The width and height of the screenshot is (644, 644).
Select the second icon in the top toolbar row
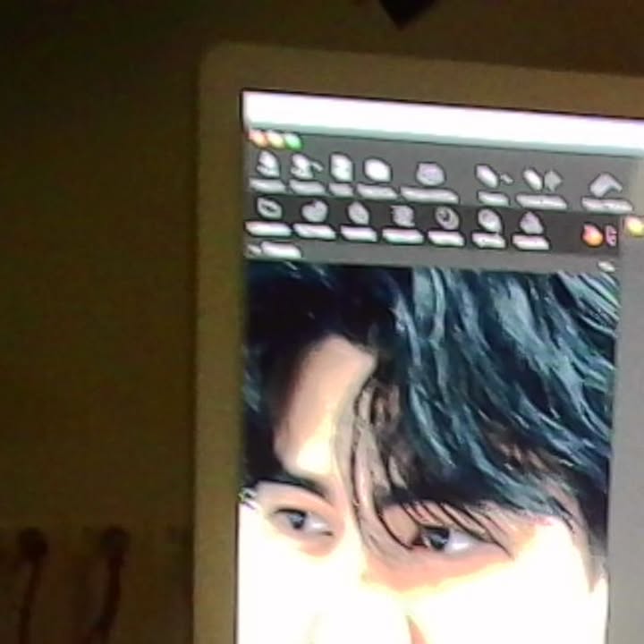(306, 166)
